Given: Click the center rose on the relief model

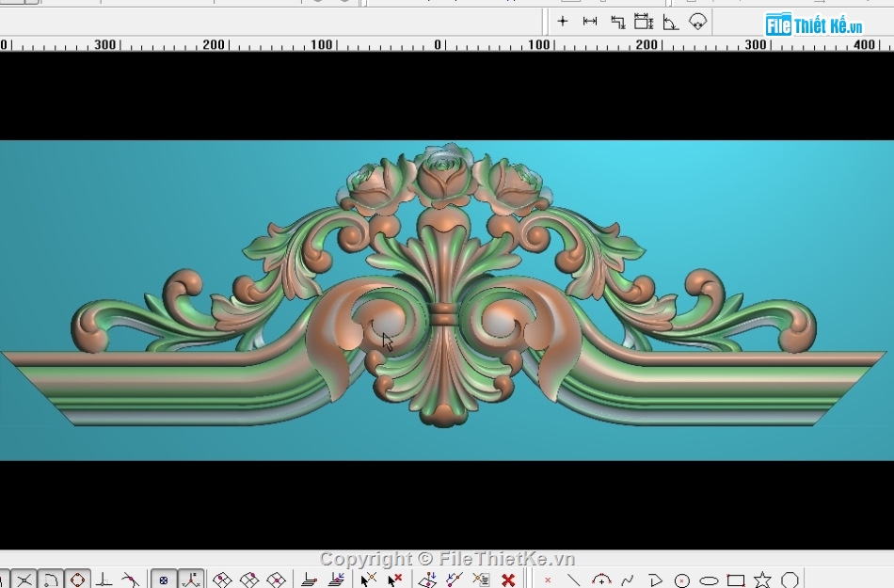Looking at the screenshot, I should point(444,174).
